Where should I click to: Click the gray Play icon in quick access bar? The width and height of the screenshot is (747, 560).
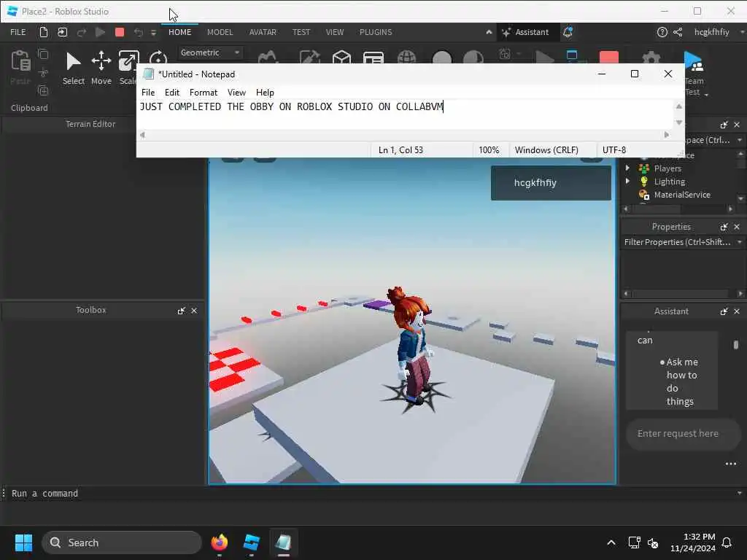[100, 32]
